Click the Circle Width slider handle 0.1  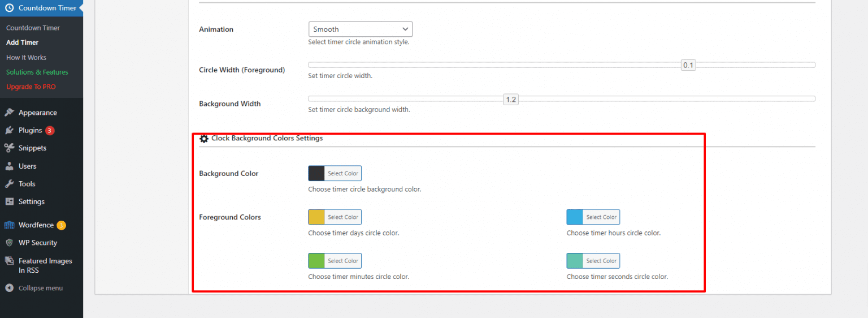click(688, 65)
